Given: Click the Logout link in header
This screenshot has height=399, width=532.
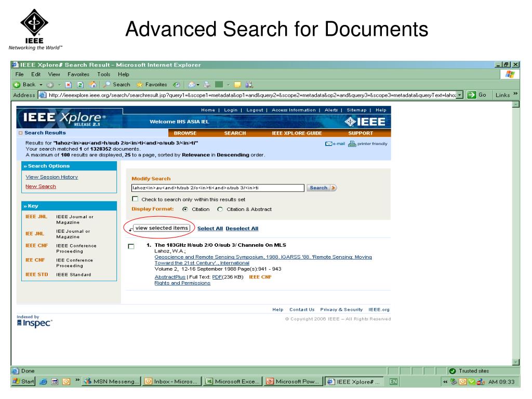Looking at the screenshot, I should click(x=255, y=110).
